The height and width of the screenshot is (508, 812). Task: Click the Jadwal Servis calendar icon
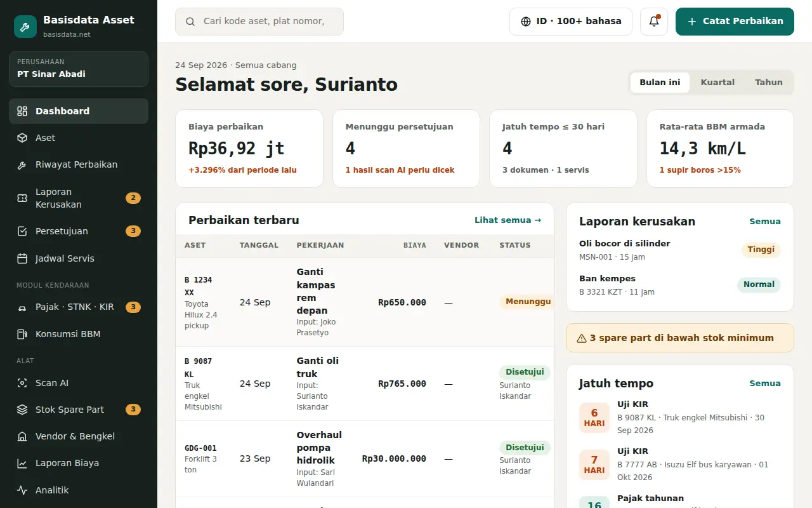(22, 258)
